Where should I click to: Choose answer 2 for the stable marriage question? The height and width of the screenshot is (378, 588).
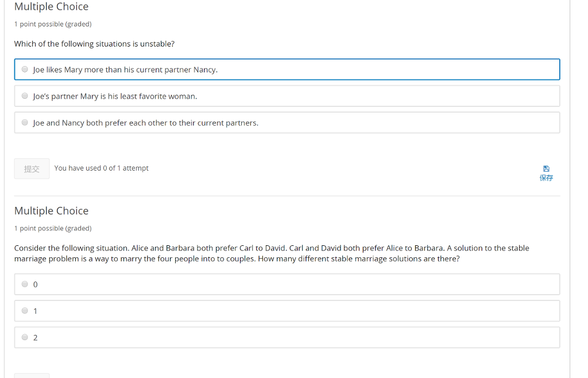[x=25, y=337]
